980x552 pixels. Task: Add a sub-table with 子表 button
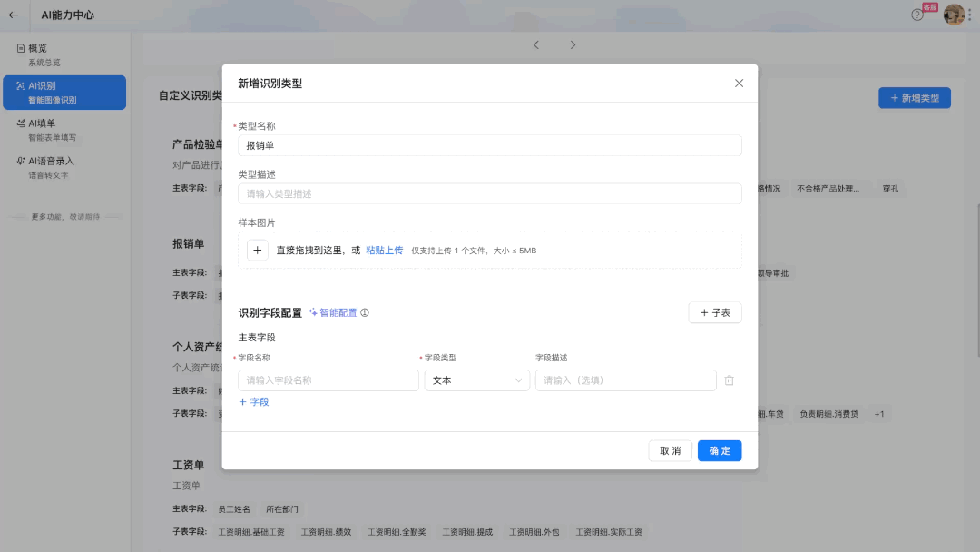click(715, 313)
